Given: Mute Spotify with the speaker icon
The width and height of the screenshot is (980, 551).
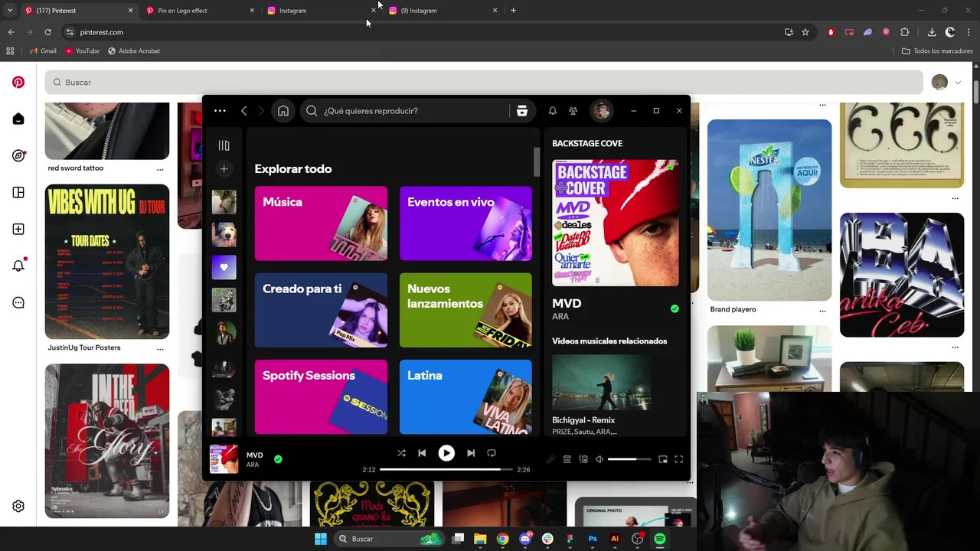Looking at the screenshot, I should click(x=599, y=459).
